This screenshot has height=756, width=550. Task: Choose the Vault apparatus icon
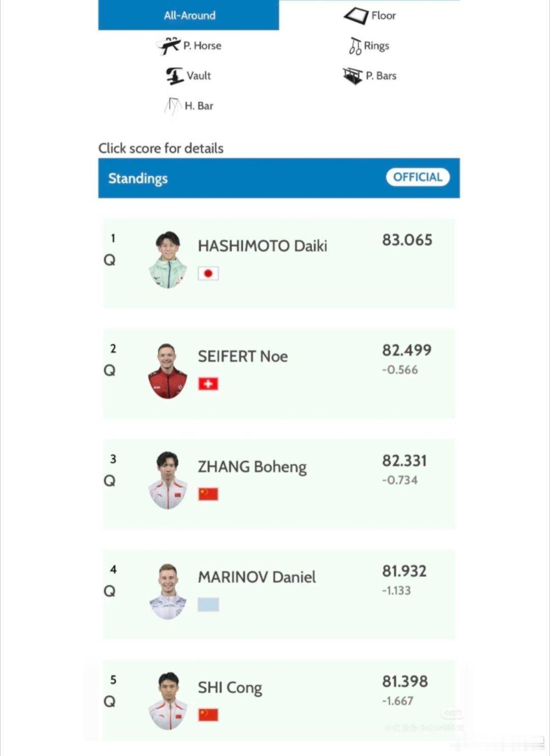175,76
